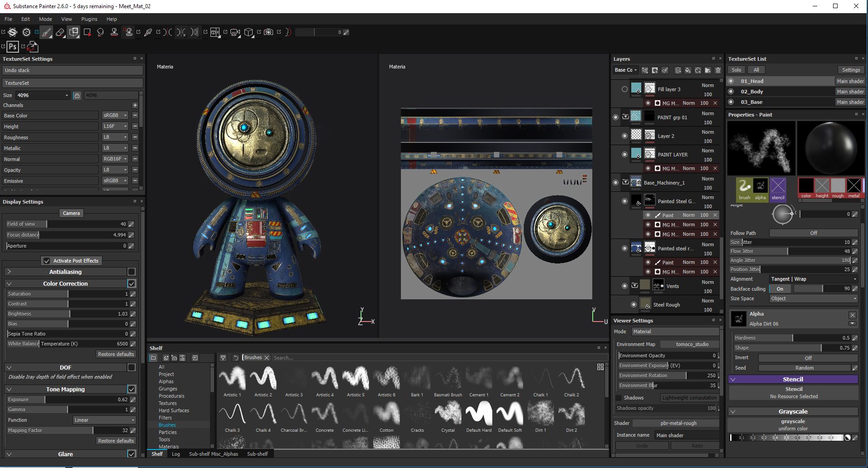Add an effect in Layers toolbar

[x=645, y=70]
